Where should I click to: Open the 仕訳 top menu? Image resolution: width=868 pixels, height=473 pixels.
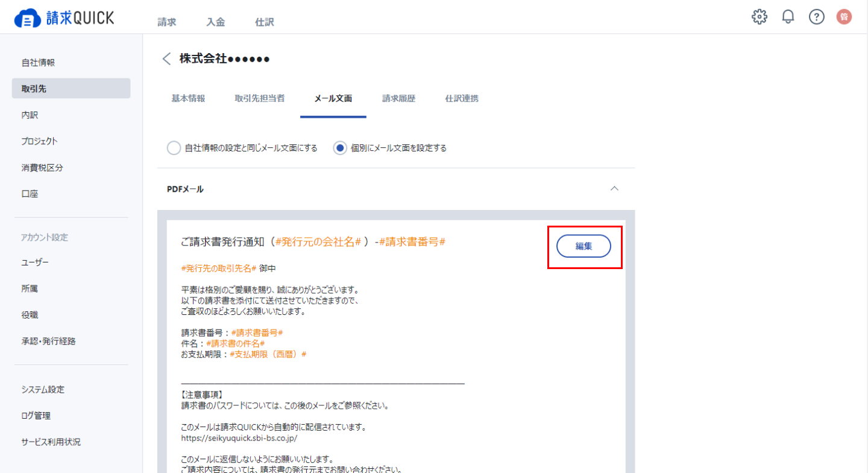coord(264,22)
